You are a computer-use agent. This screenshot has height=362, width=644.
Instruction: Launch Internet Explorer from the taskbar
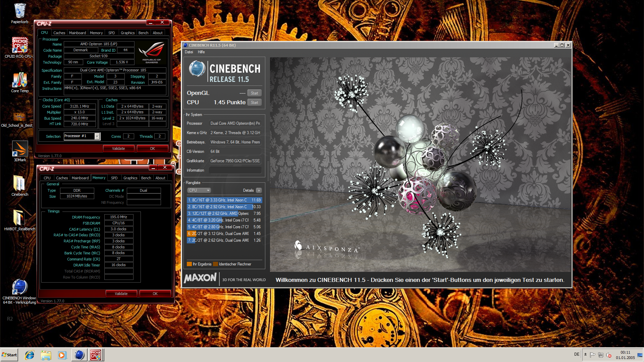30,355
